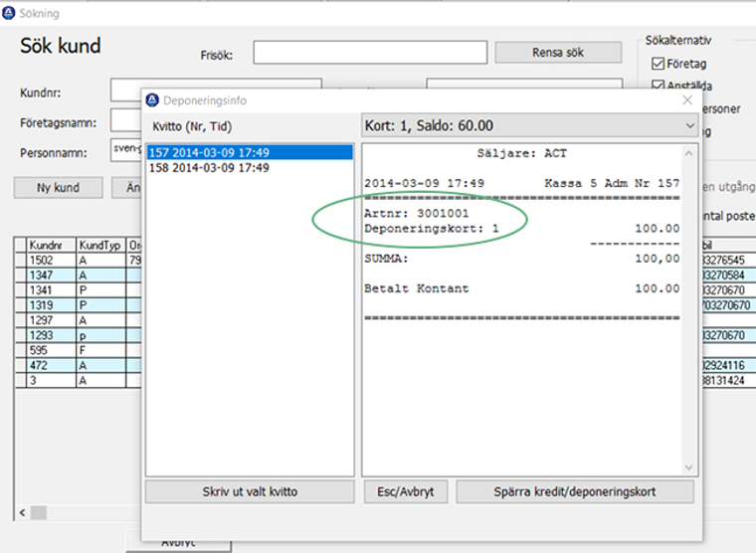Click the Artnr: 3001001 receipt line
Image resolution: width=756 pixels, height=553 pixels.
(416, 213)
